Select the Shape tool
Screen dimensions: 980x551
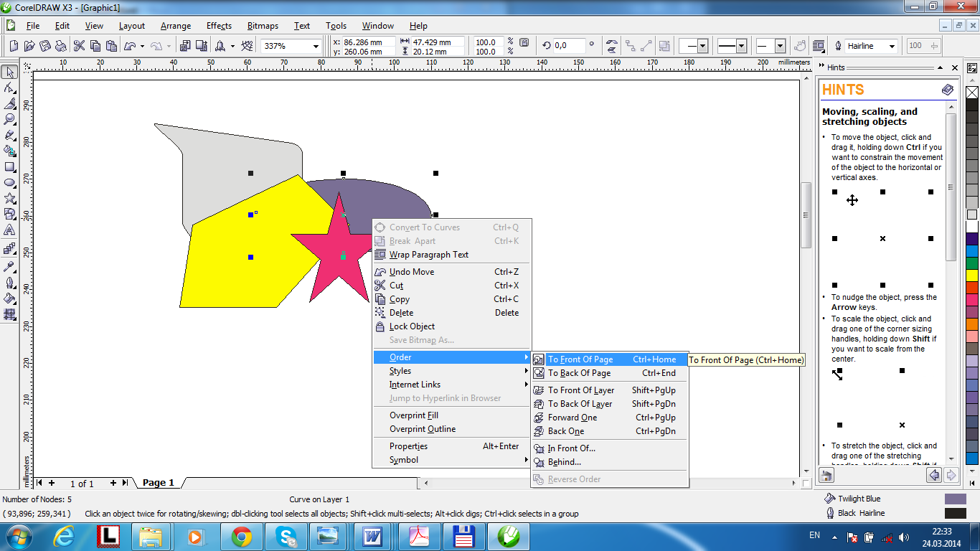(x=10, y=88)
